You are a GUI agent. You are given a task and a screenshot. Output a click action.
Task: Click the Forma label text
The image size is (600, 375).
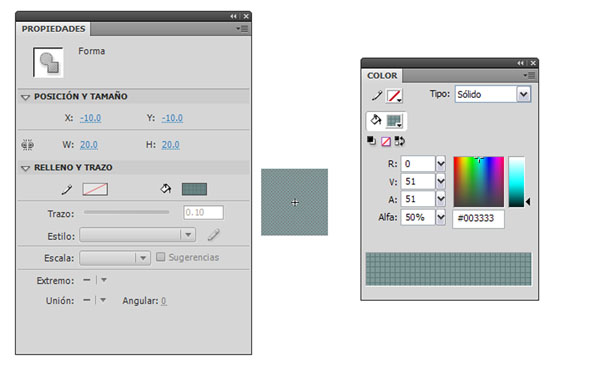91,51
